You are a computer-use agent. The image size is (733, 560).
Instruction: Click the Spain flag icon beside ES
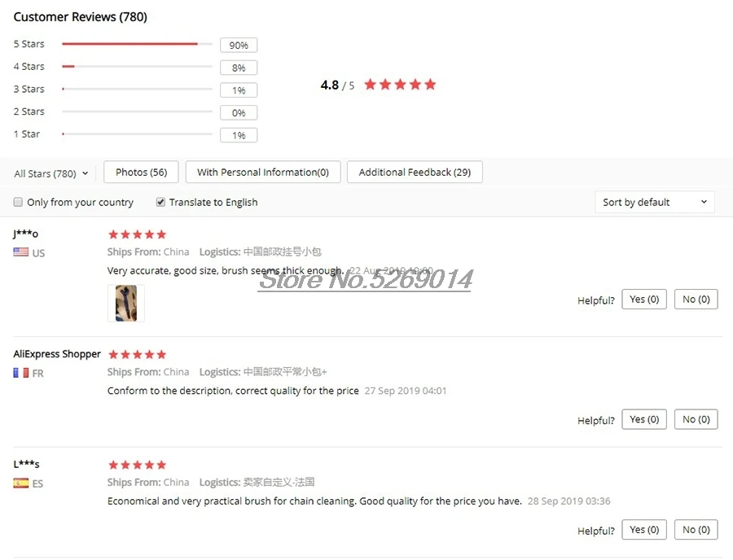20,483
